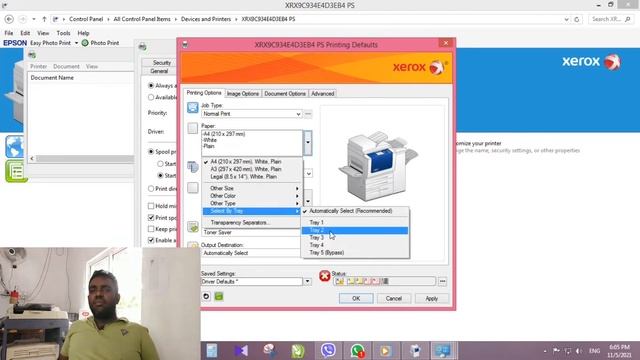Click the Devices and Printers taskbar icon
640x360 pixels.
point(443,351)
